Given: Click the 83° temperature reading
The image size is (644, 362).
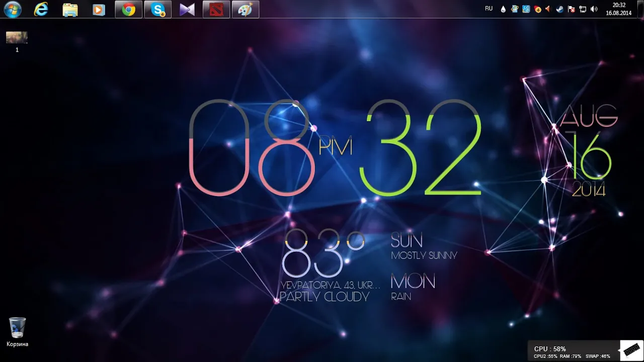Looking at the screenshot, I should [x=323, y=253].
